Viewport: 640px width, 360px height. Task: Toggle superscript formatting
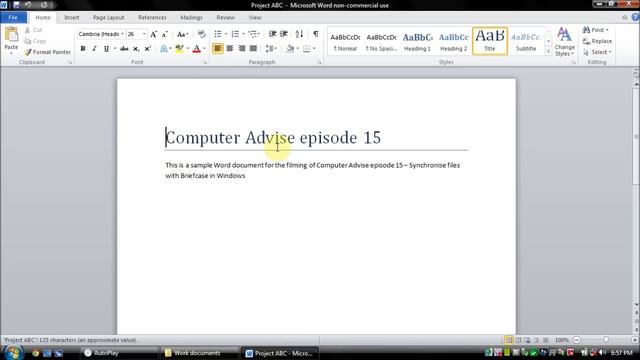148,49
